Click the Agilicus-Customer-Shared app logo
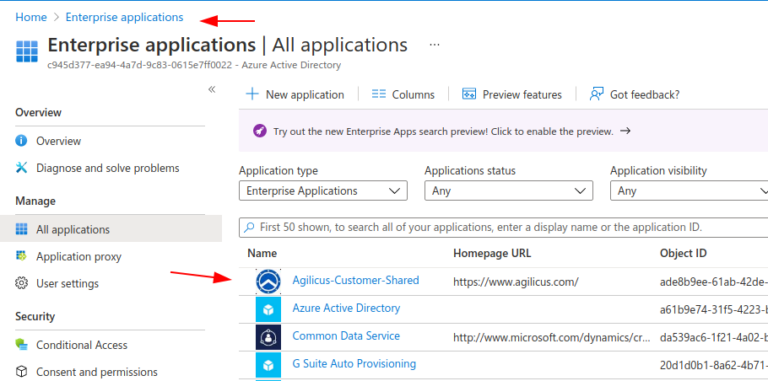This screenshot has width=768, height=381. 268,282
